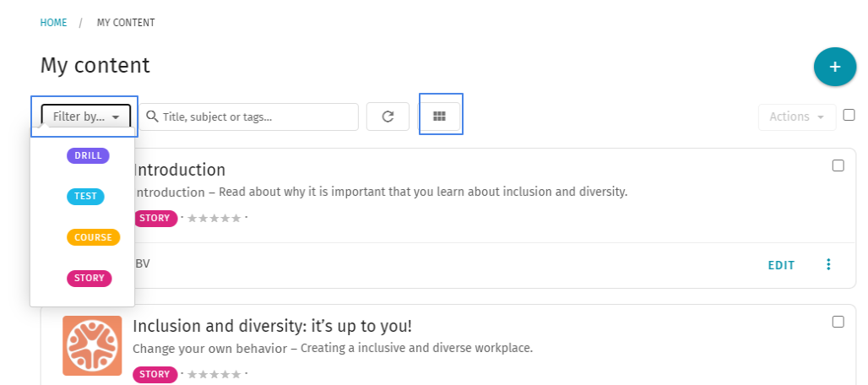Screen dimensions: 868x385
Task: Select COURSE filter option
Action: (93, 237)
